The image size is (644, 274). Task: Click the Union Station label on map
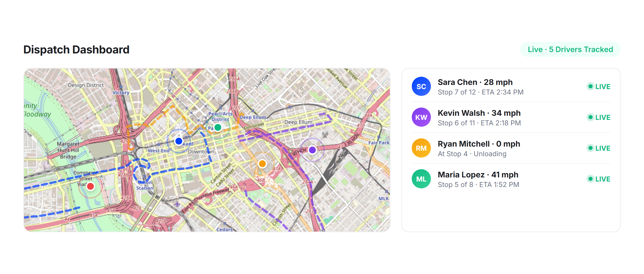click(x=145, y=185)
